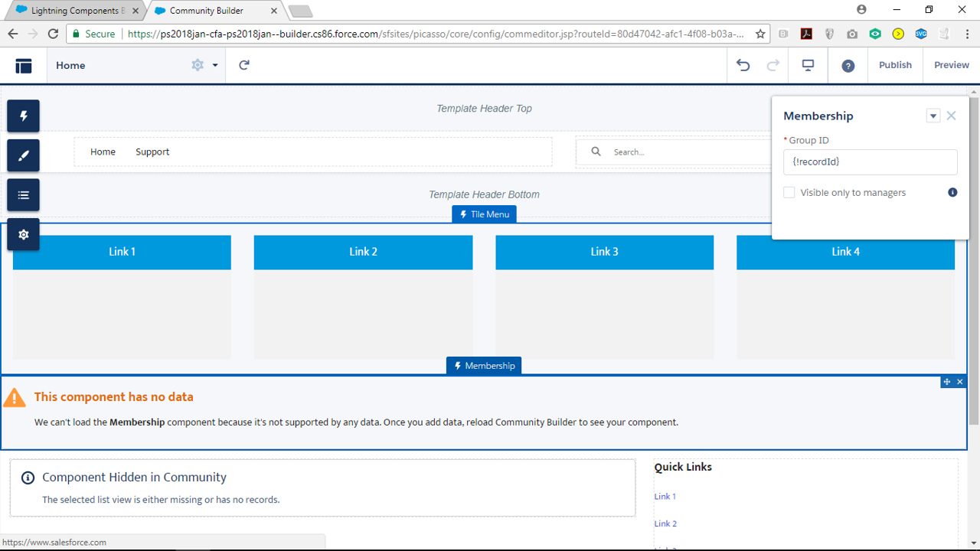Viewport: 980px width, 551px height.
Task: Click the yellow circle arrow extension icon
Action: tap(898, 34)
